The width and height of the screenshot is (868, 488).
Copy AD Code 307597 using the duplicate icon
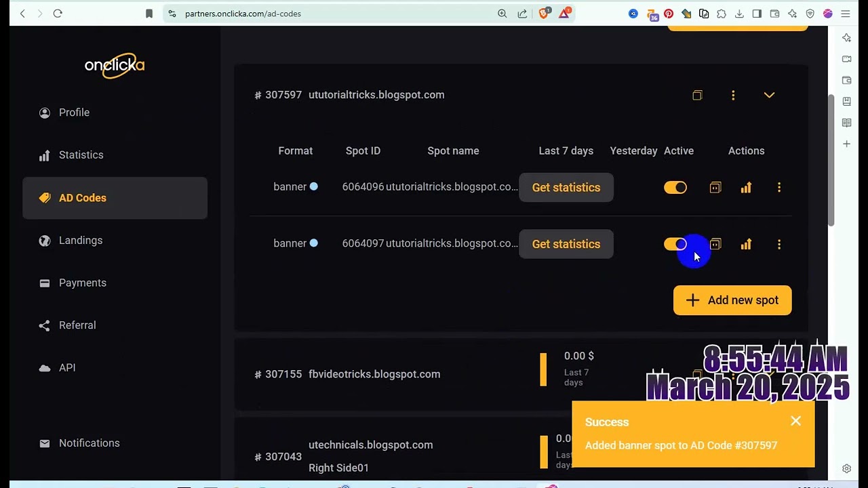[697, 96]
